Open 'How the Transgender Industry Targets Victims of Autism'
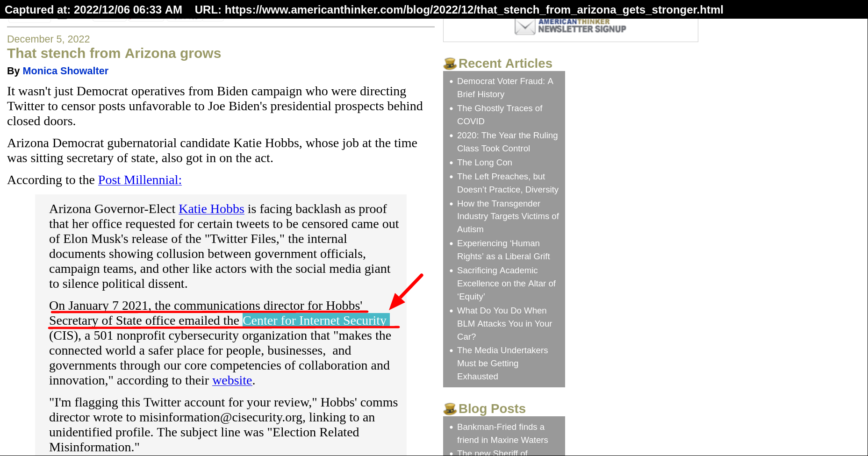 click(508, 216)
